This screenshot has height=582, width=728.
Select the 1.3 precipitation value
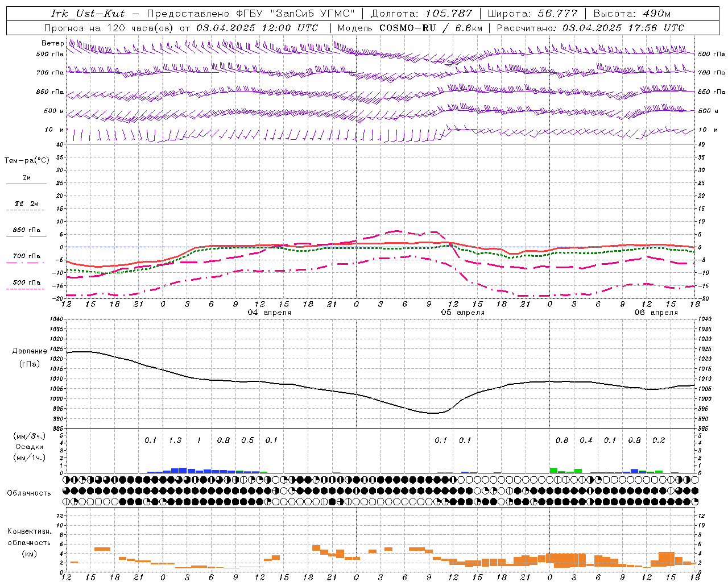pos(175,440)
